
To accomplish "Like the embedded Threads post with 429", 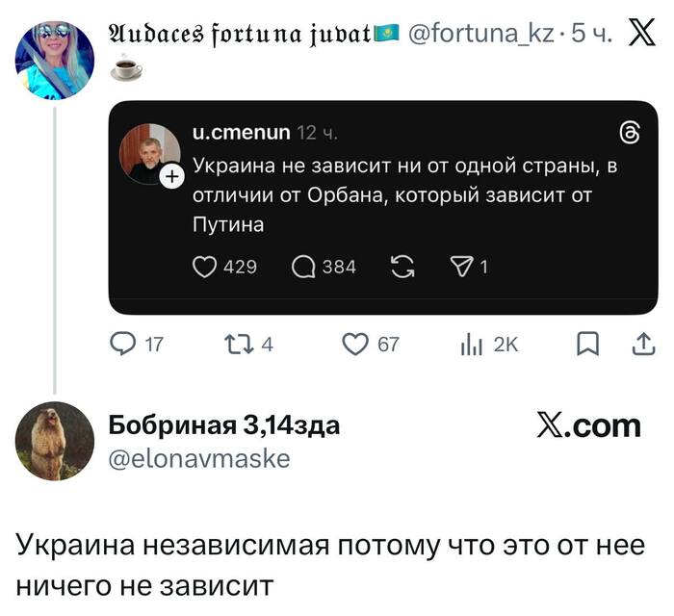I will [204, 268].
